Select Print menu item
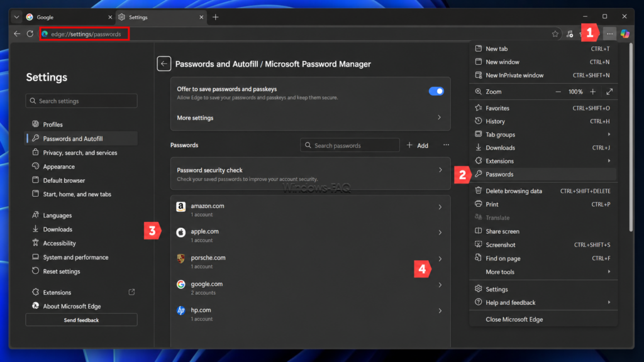 (x=543, y=204)
